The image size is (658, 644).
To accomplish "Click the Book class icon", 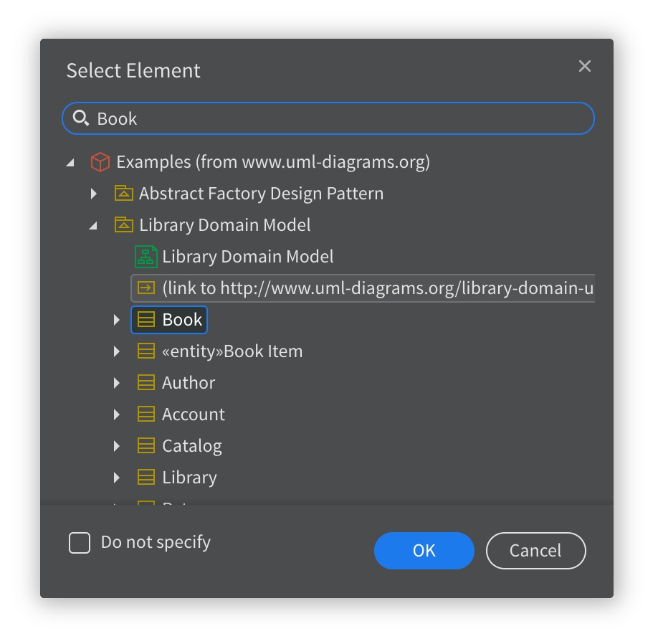I will point(146,320).
